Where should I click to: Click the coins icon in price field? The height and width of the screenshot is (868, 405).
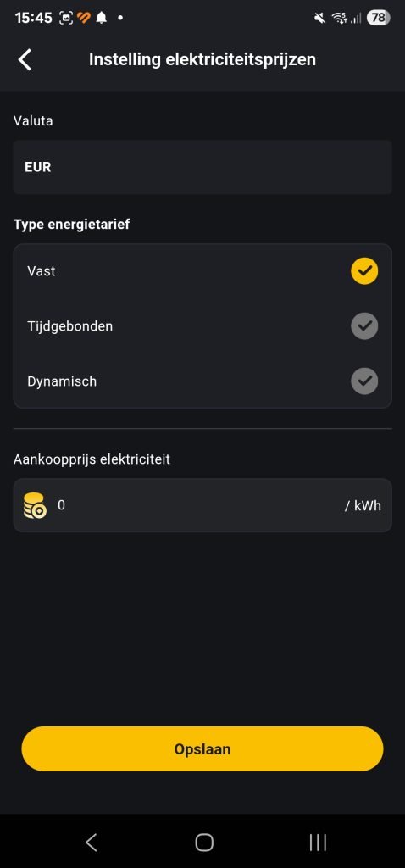coord(35,505)
